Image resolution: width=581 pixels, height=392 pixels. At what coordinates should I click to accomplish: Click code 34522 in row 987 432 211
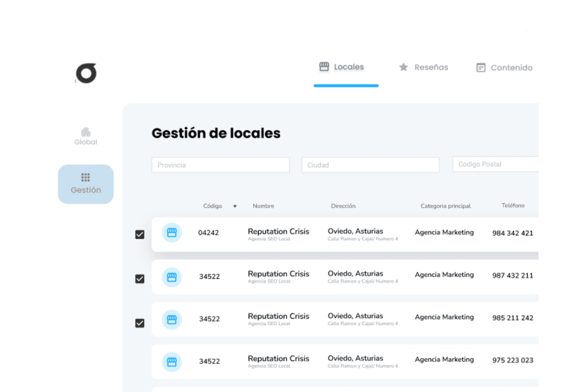(210, 277)
